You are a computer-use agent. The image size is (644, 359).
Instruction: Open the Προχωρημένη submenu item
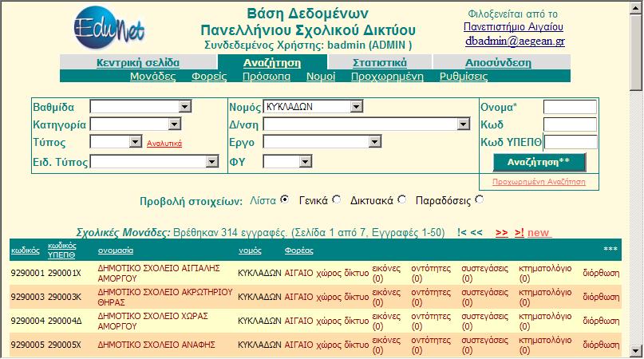tap(387, 77)
